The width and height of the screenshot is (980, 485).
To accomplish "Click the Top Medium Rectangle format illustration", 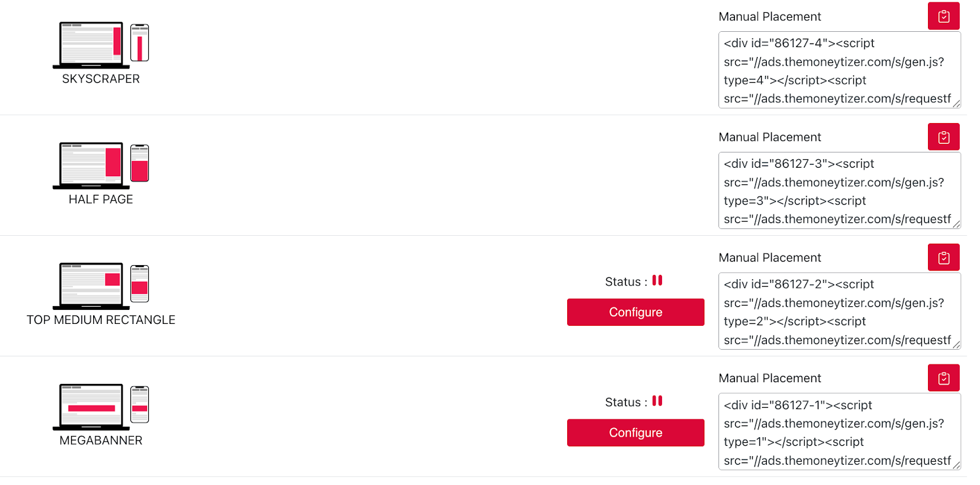I will [x=101, y=286].
